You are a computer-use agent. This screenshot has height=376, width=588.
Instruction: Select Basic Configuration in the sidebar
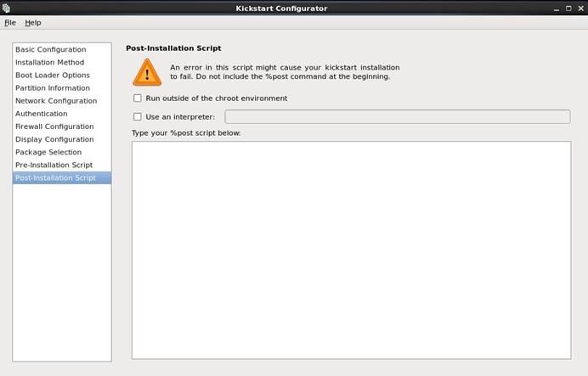tap(62, 49)
